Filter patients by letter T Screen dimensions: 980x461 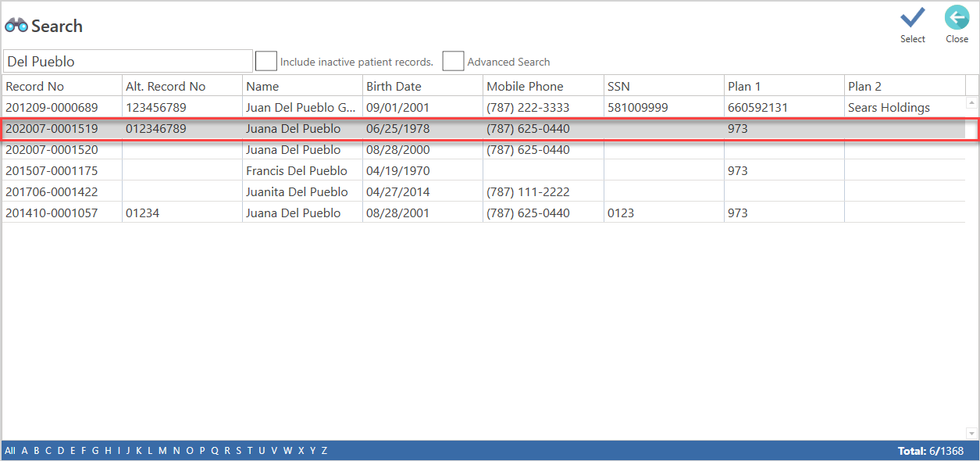(250, 451)
